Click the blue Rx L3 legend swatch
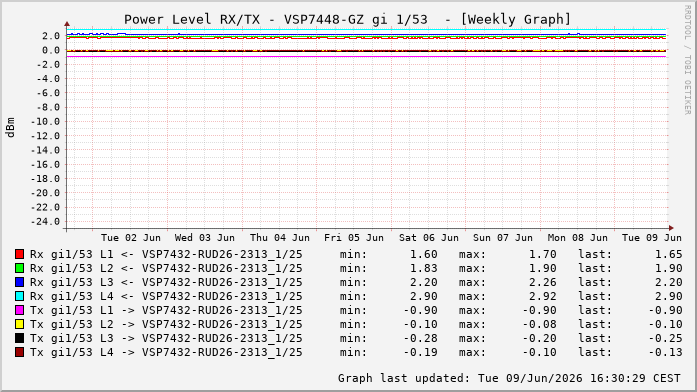The image size is (697, 392). pos(19,282)
